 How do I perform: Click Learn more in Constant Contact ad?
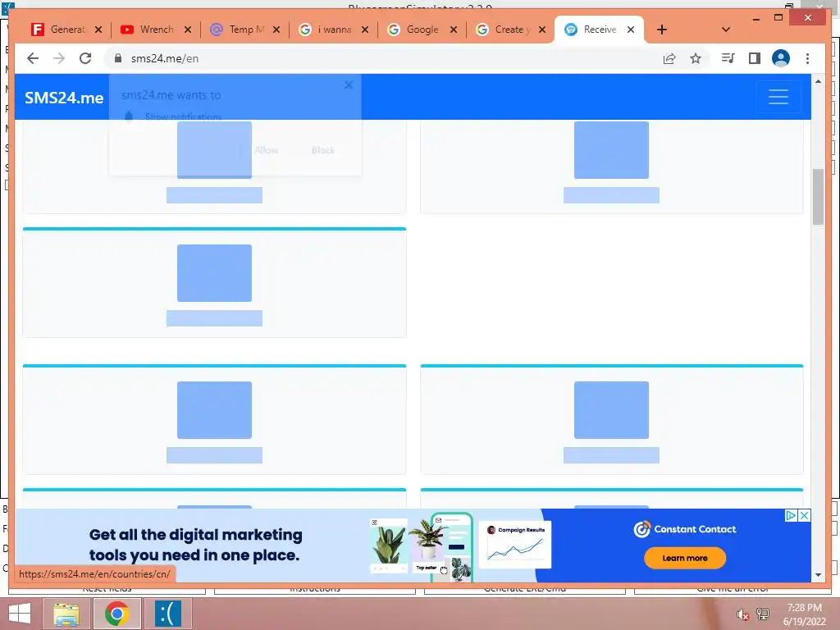[x=685, y=558]
